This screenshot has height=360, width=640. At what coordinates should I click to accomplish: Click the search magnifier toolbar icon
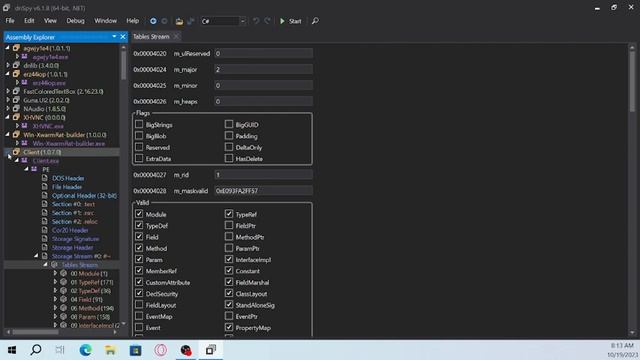315,21
